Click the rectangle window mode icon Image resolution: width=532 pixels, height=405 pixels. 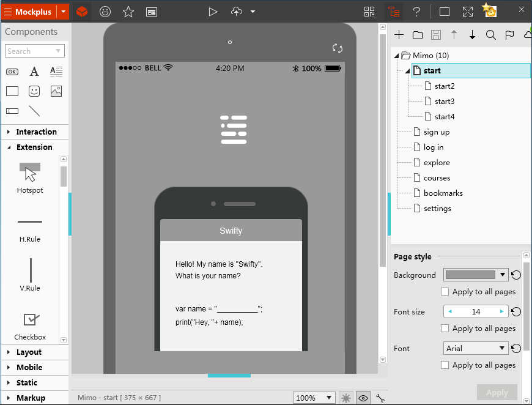point(445,12)
